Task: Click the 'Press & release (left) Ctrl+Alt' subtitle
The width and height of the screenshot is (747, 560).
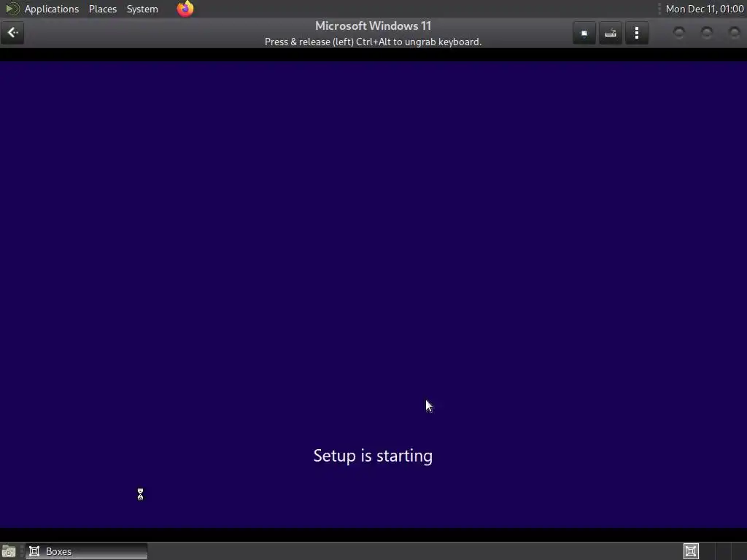Action: pos(373,42)
